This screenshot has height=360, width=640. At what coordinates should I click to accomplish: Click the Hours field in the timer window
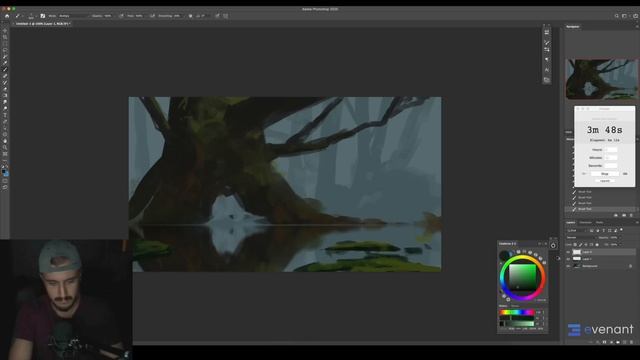pyautogui.click(x=611, y=150)
